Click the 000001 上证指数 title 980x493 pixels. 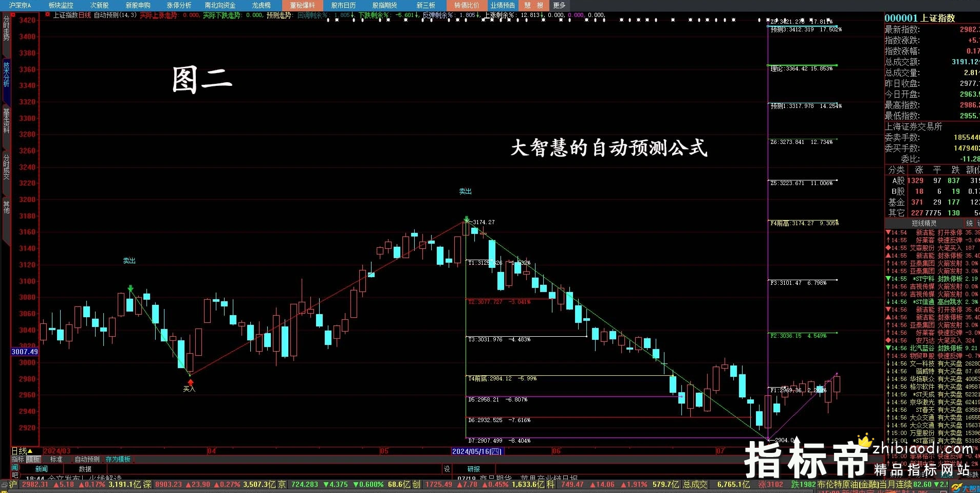coord(919,18)
